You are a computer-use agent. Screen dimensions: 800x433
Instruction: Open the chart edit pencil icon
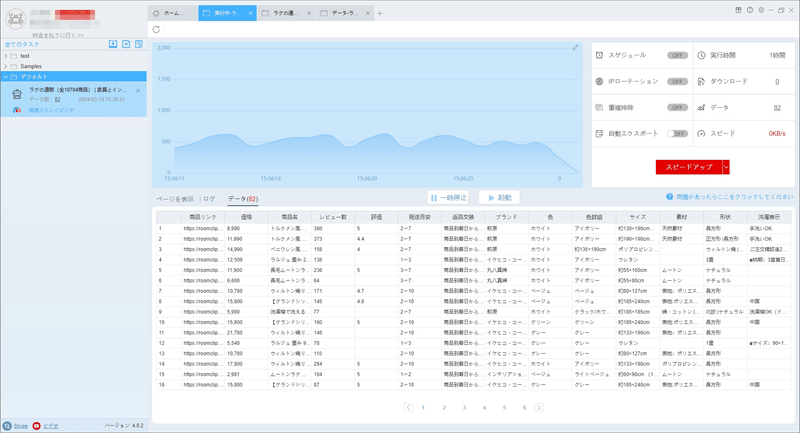click(575, 47)
